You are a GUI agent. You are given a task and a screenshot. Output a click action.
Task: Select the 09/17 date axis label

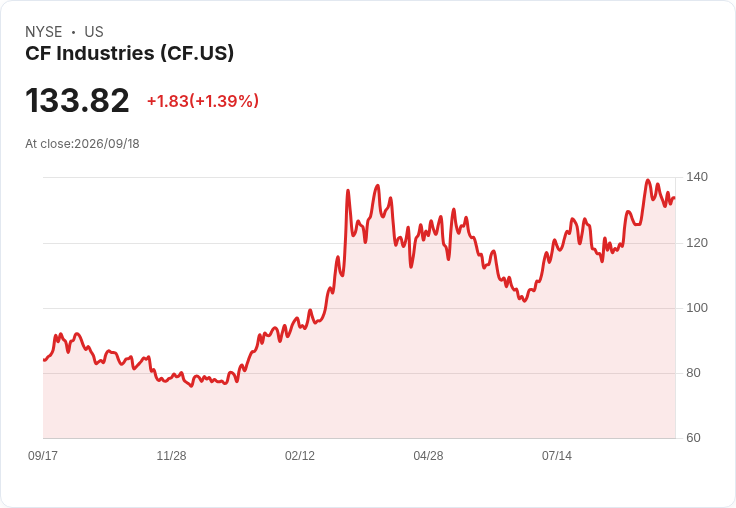tap(43, 455)
